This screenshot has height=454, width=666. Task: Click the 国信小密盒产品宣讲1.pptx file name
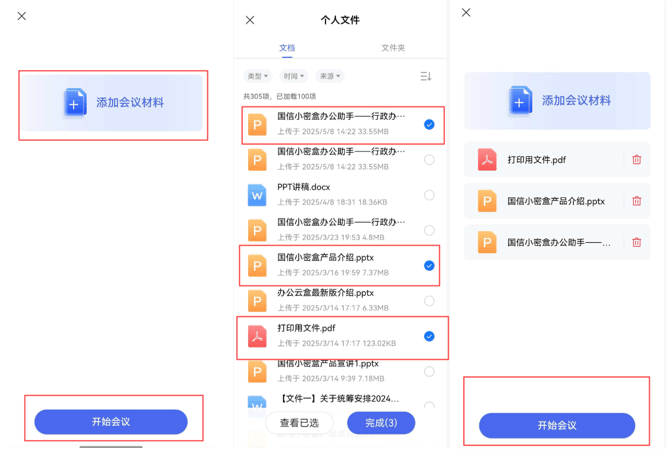[x=327, y=364]
